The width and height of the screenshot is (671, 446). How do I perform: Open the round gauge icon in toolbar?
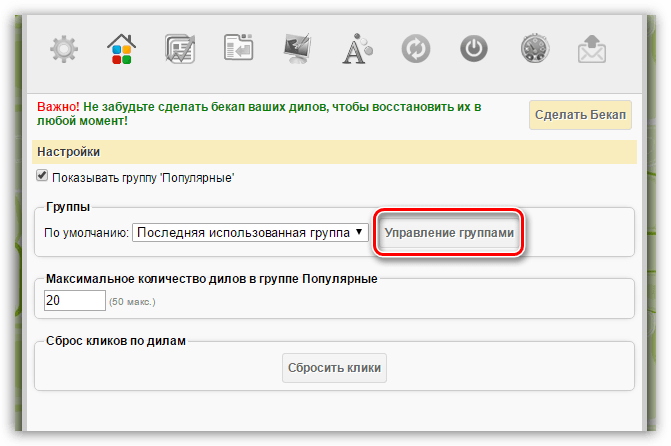tap(533, 48)
